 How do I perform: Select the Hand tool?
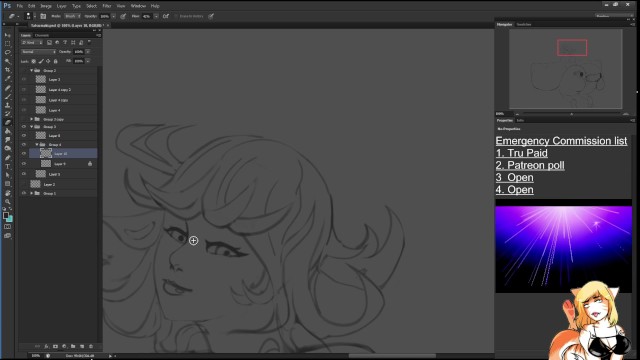pyautogui.click(x=7, y=193)
